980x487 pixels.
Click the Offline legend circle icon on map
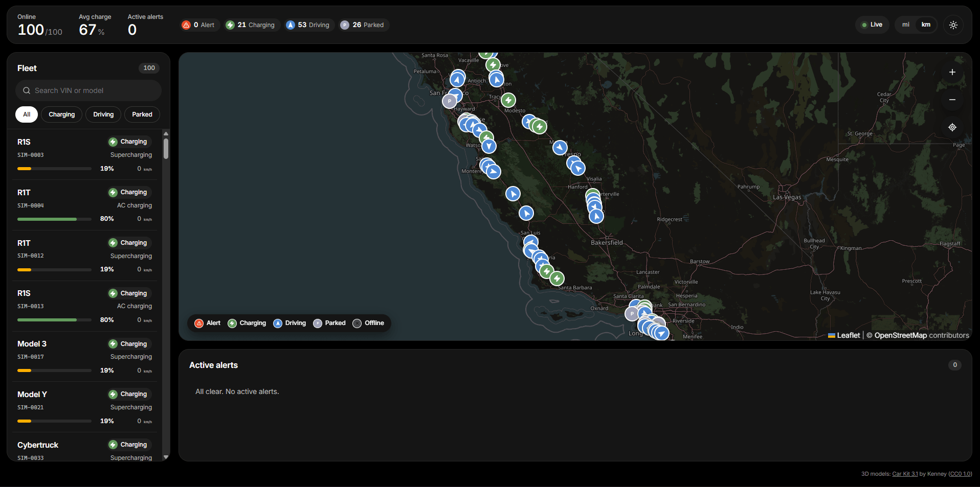point(357,323)
